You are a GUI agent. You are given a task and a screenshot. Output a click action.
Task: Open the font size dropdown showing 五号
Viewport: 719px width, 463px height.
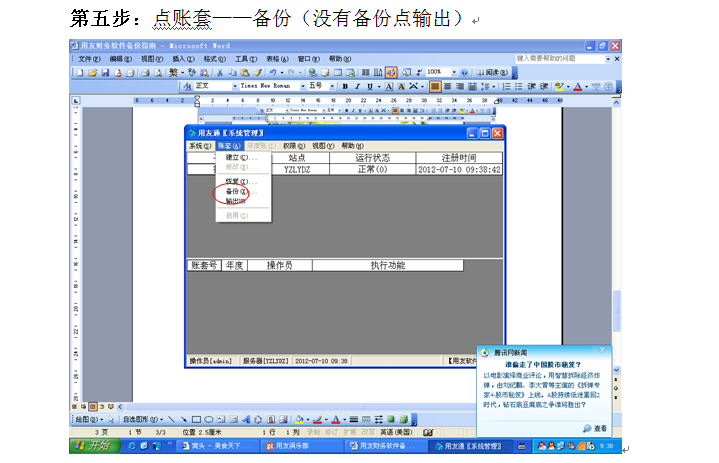pos(332,86)
